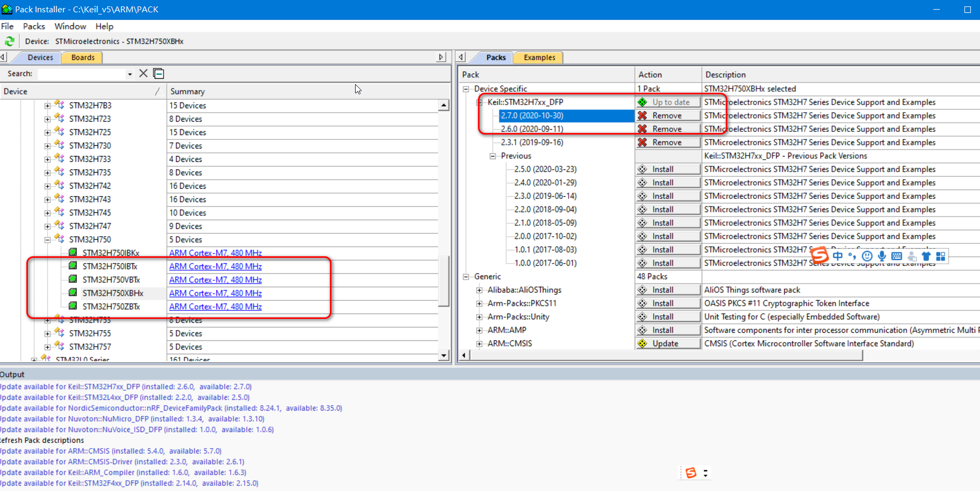Click the Pack Installer title bar app icon
Screen dimensions: 980x491
(x=7, y=9)
